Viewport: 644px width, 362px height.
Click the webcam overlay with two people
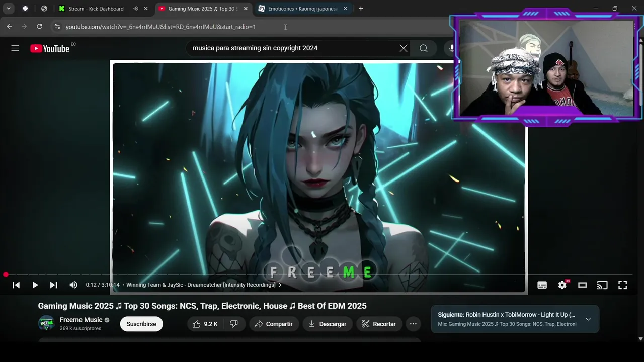coord(546,68)
